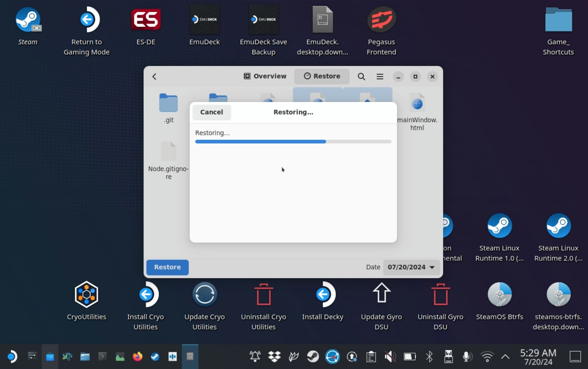Expand the date picker dropdown

click(x=411, y=267)
